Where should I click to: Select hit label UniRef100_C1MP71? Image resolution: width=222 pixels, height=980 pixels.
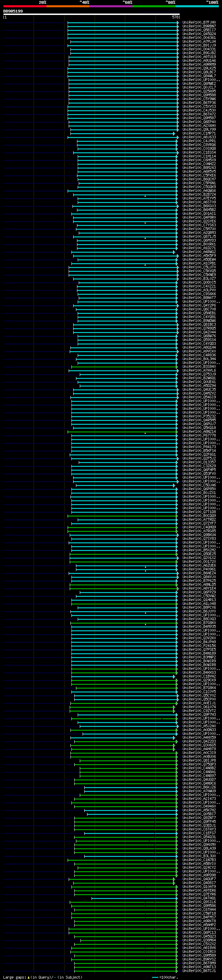point(199,133)
